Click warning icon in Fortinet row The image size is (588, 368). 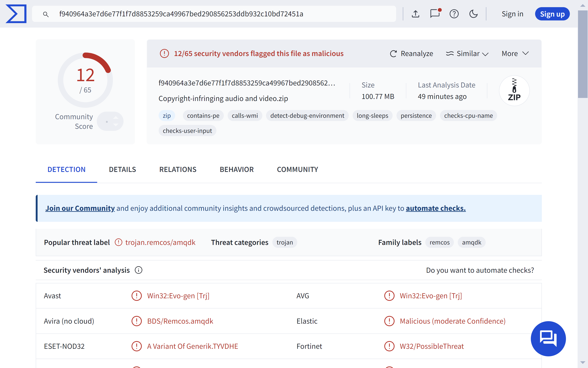[389, 346]
